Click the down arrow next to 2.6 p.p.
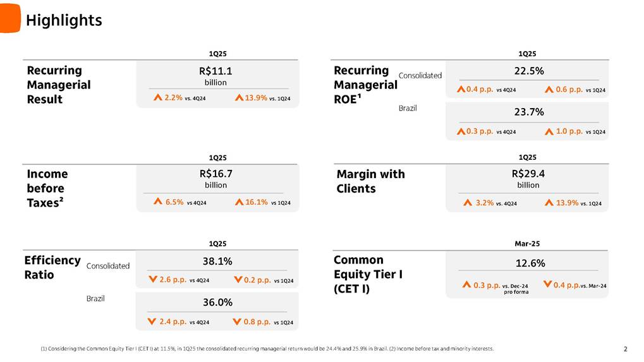Screen dimensions: 644x362 pyautogui.click(x=152, y=279)
